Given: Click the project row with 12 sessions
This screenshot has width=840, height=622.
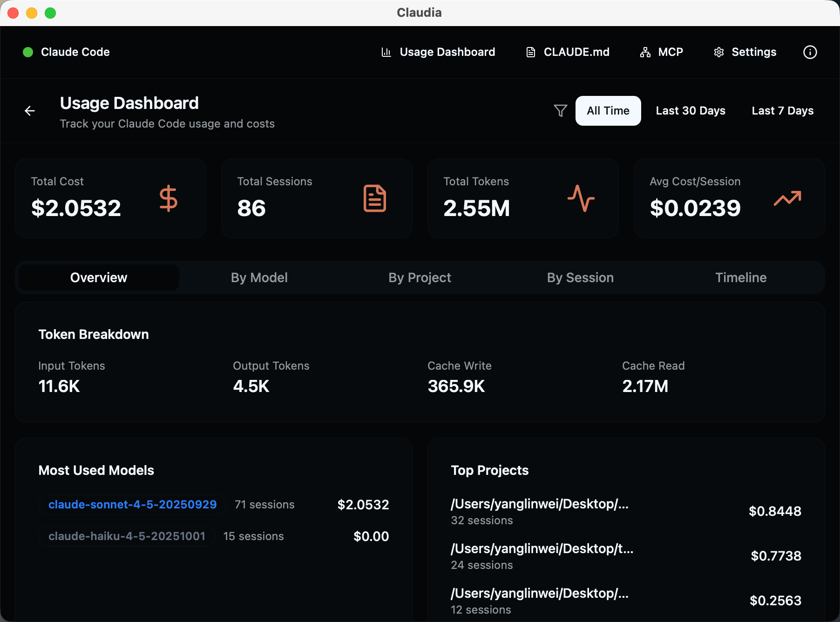Looking at the screenshot, I should point(626,601).
